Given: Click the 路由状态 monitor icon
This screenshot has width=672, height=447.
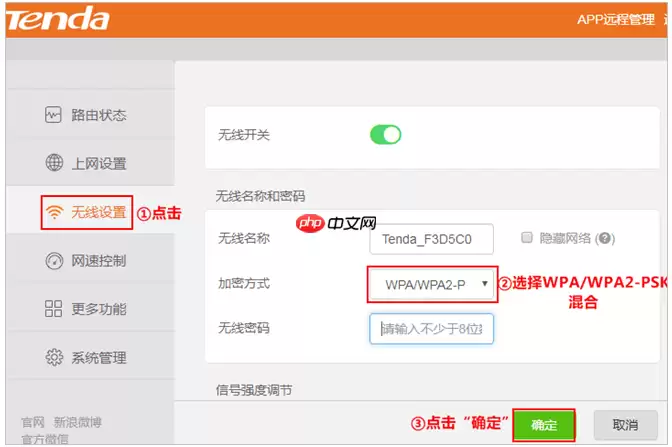Looking at the screenshot, I should coord(54,115).
